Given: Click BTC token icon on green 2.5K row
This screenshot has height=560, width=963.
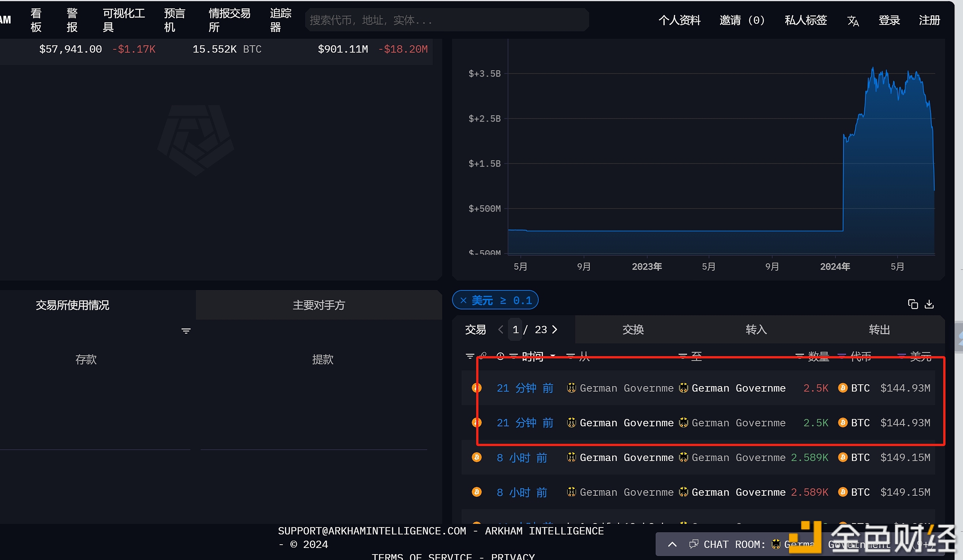Looking at the screenshot, I should [843, 423].
